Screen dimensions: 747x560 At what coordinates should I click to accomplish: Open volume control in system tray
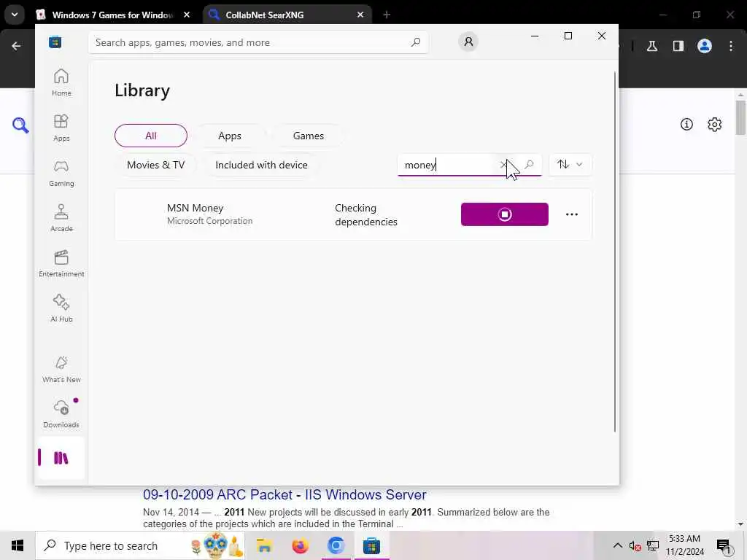(x=635, y=545)
